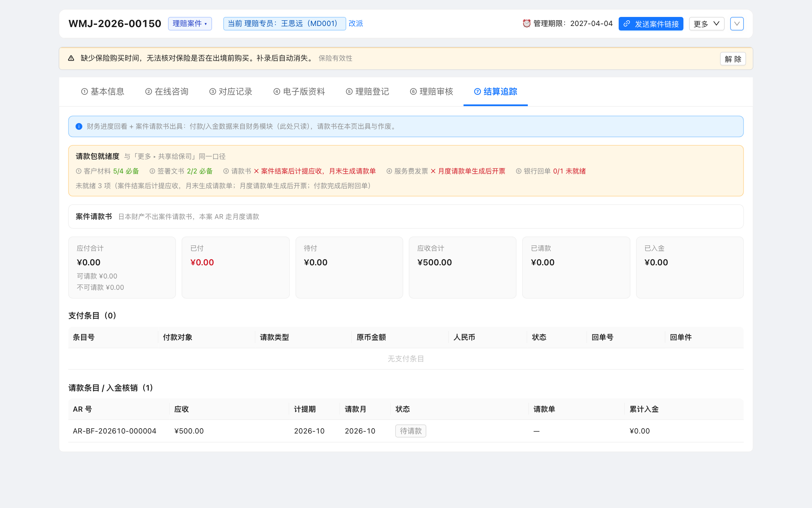The height and width of the screenshot is (508, 812).
Task: Open the 更多 dropdown menu
Action: click(x=706, y=24)
